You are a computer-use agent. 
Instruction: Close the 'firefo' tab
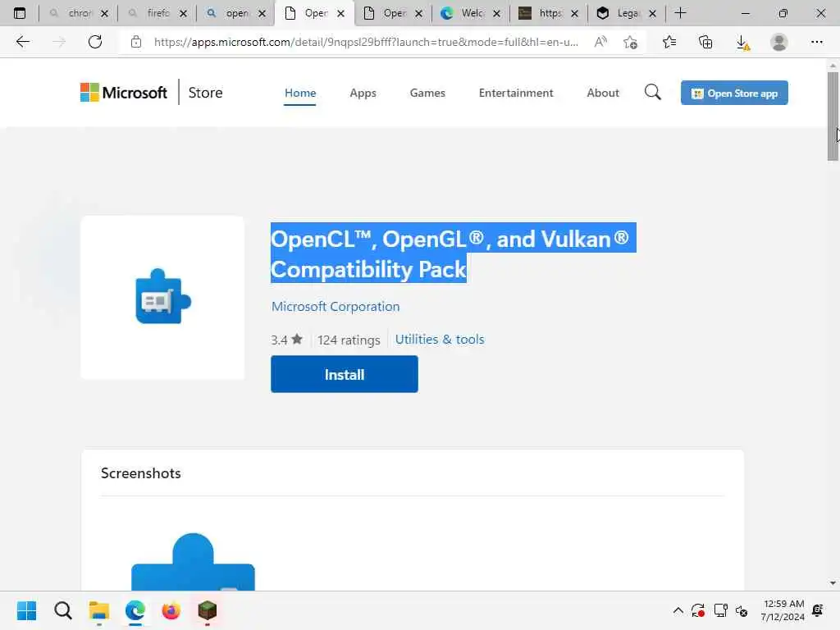tap(183, 13)
